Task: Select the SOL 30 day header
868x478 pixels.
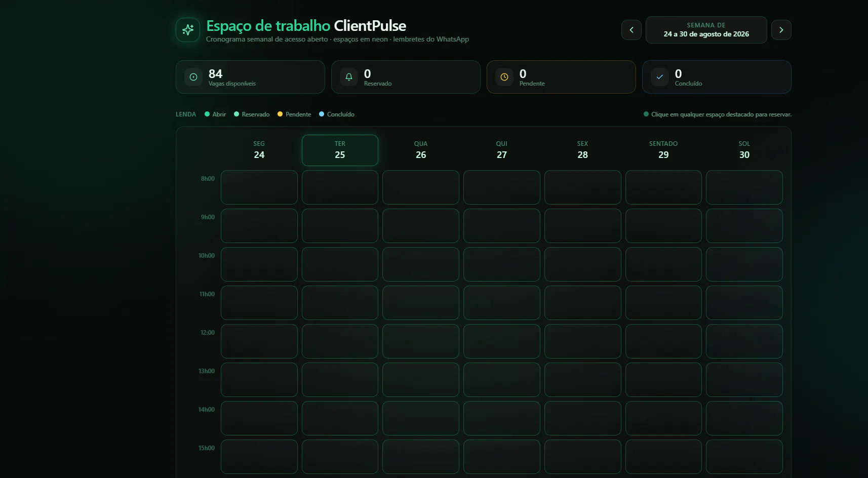Action: pyautogui.click(x=744, y=150)
